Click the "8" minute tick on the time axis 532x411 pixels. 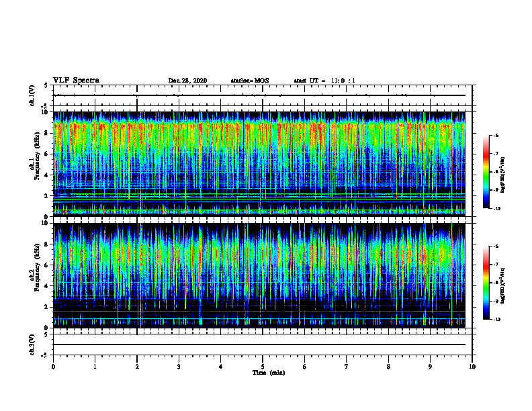pyautogui.click(x=388, y=367)
